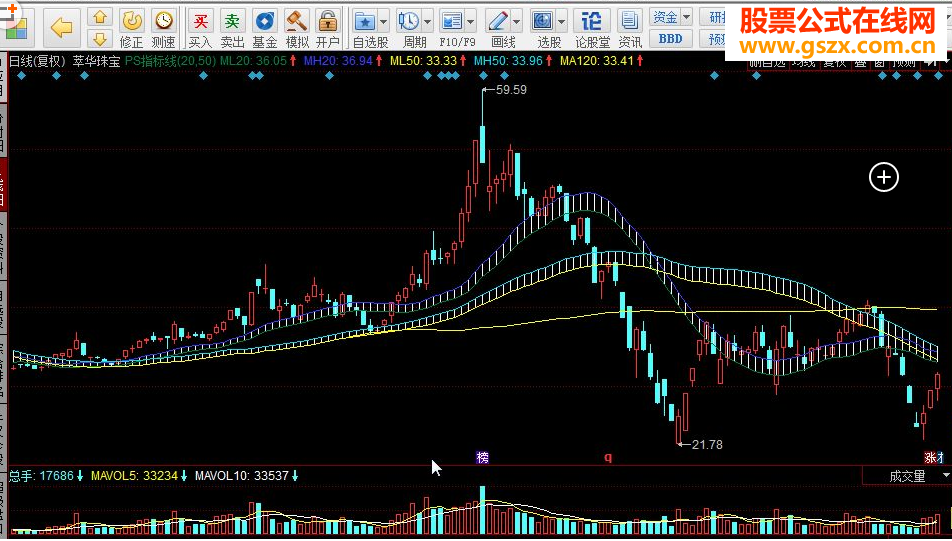
Task: Click the MAVOL5: 33234 readout
Action: coord(134,475)
